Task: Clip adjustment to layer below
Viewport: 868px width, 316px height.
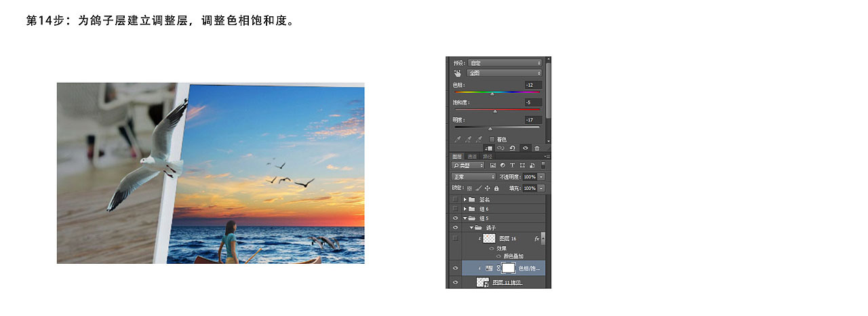Action: point(489,148)
